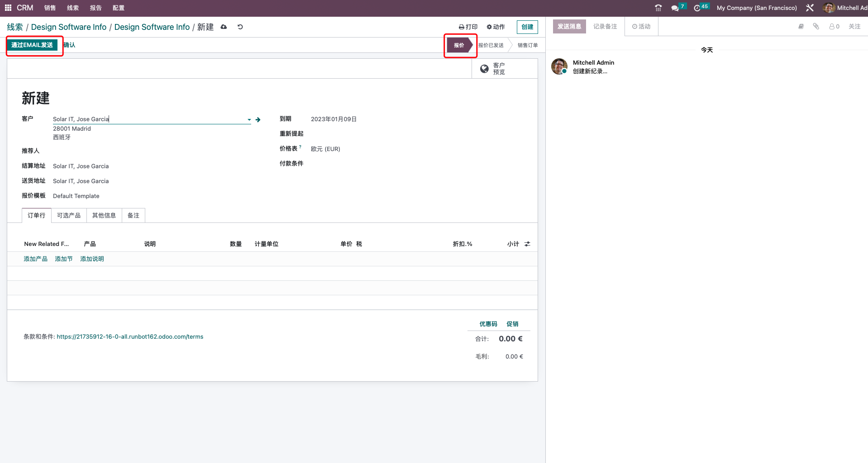This screenshot has width=868, height=463.
Task: Open 客户预览 via the globe icon
Action: (x=484, y=68)
